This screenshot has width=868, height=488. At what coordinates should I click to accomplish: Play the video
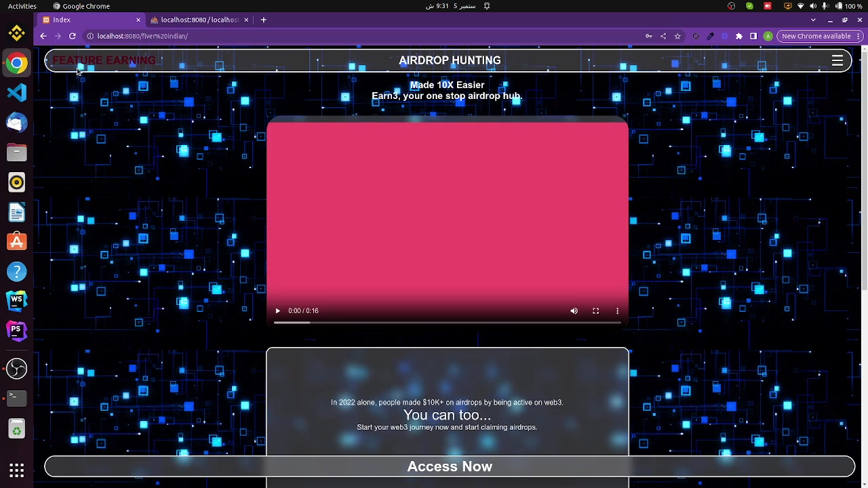[x=277, y=311]
